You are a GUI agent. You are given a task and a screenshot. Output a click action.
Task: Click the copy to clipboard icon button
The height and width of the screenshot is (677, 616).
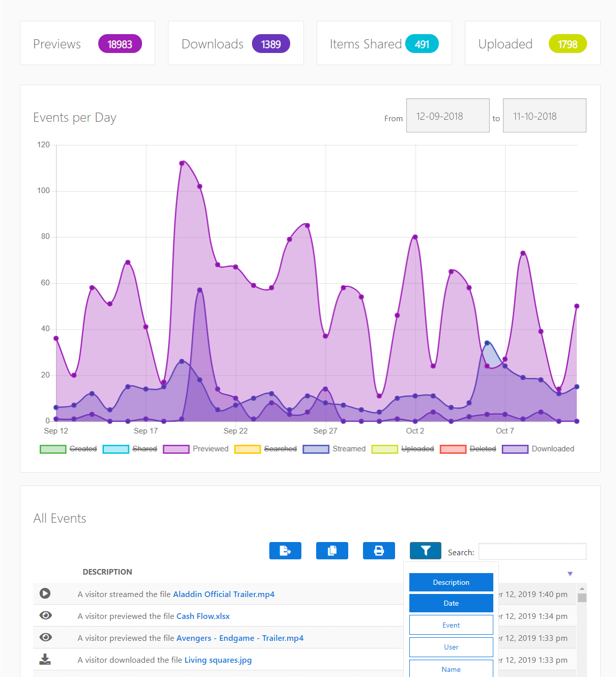point(332,551)
